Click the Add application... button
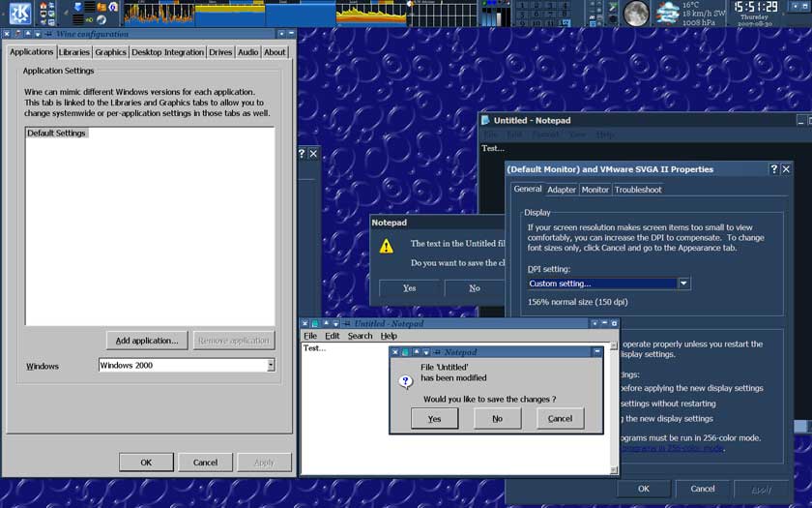The image size is (812, 508). click(146, 341)
